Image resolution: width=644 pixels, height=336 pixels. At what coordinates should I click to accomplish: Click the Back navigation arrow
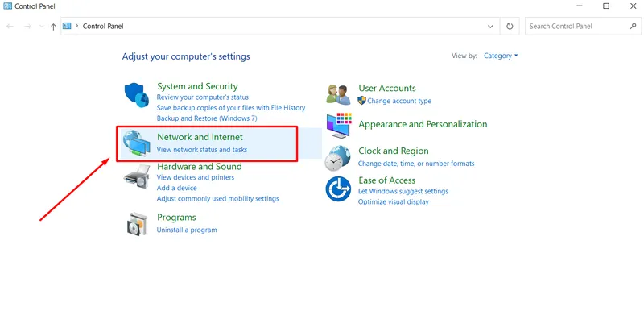(10, 27)
